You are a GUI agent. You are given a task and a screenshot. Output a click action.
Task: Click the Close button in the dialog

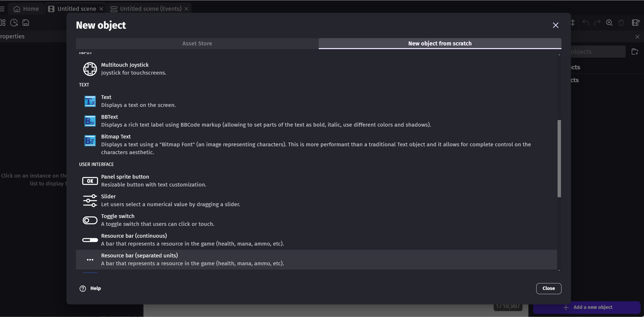548,288
